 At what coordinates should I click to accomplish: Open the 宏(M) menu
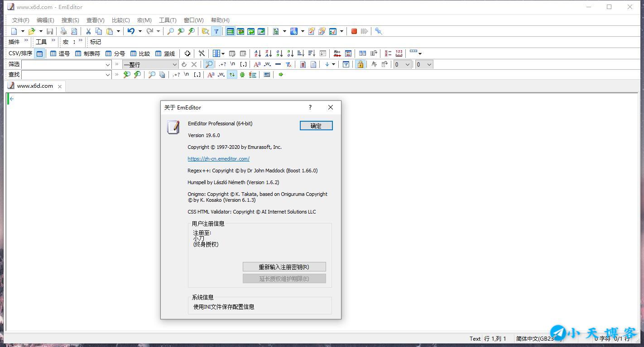[144, 20]
